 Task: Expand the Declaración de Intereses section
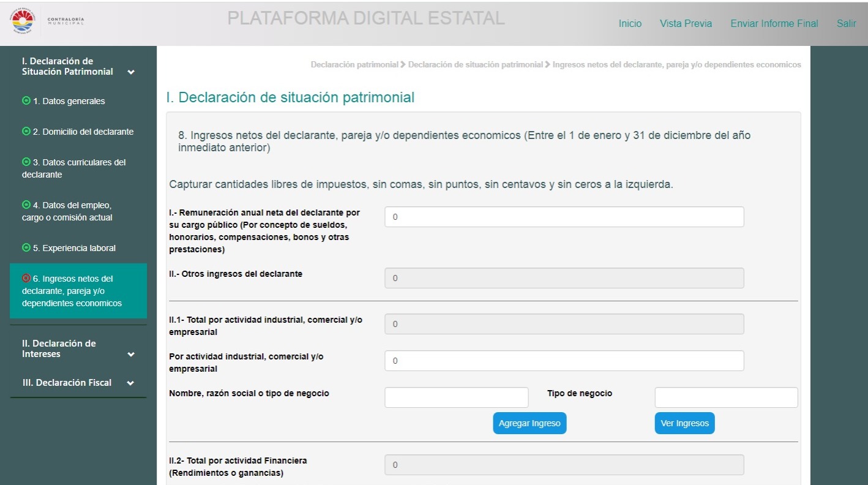130,355
